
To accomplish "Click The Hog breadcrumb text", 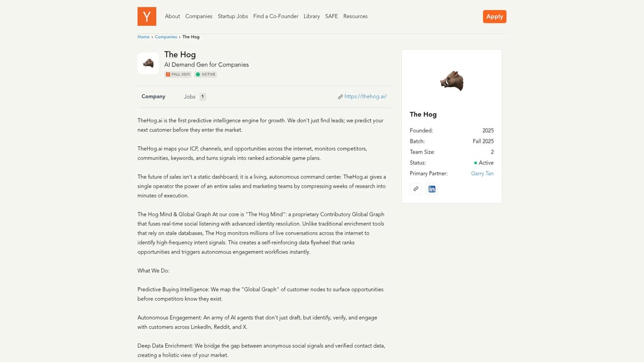I will [x=191, y=37].
